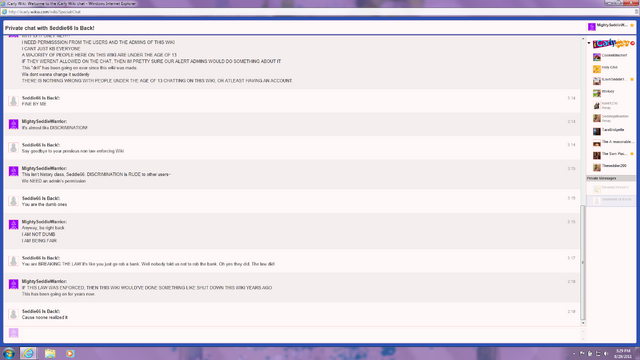This screenshot has height=360, width=640.
Task: Show hidden system tray icons arrow
Action: pos(574,353)
